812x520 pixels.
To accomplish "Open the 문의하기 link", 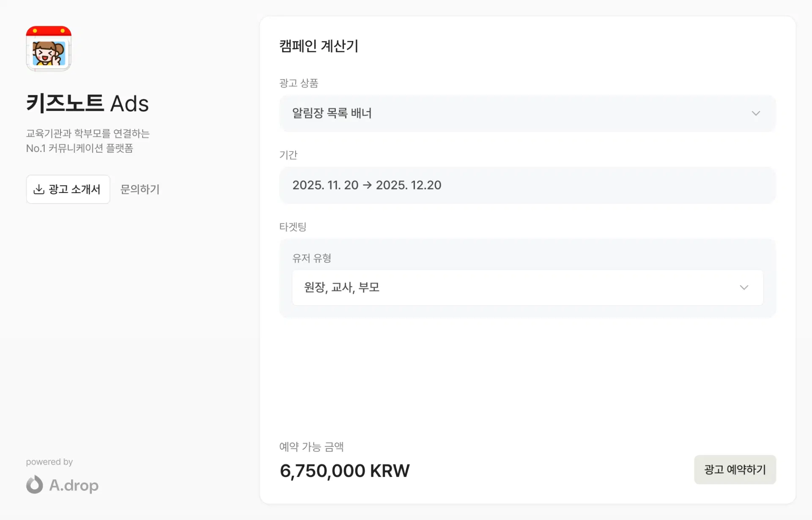I will point(140,189).
